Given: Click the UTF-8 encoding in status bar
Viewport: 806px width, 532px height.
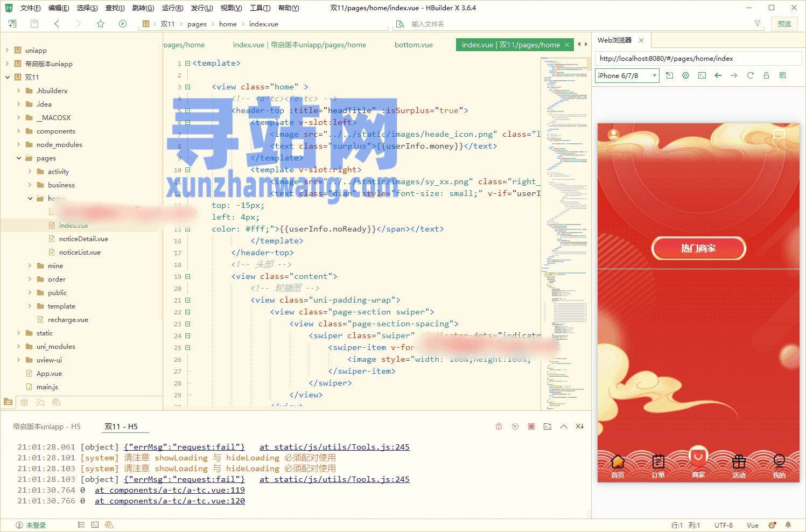Looking at the screenshot, I should tap(724, 525).
